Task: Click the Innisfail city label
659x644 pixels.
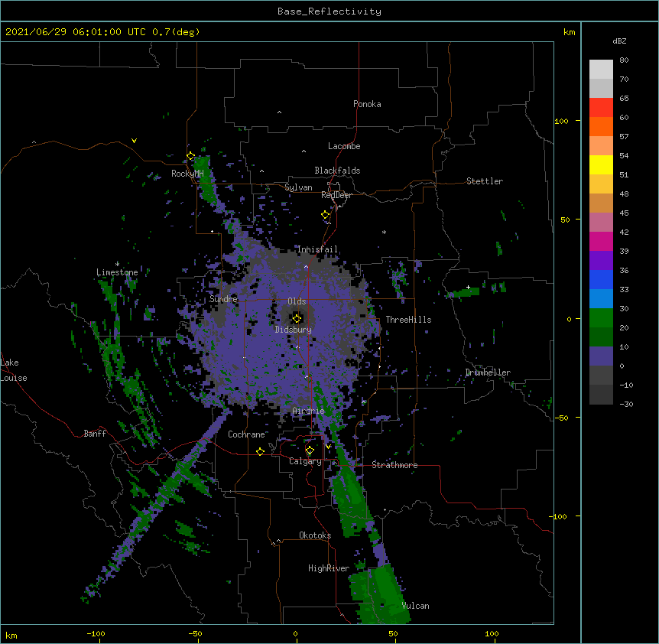Action: tap(317, 249)
